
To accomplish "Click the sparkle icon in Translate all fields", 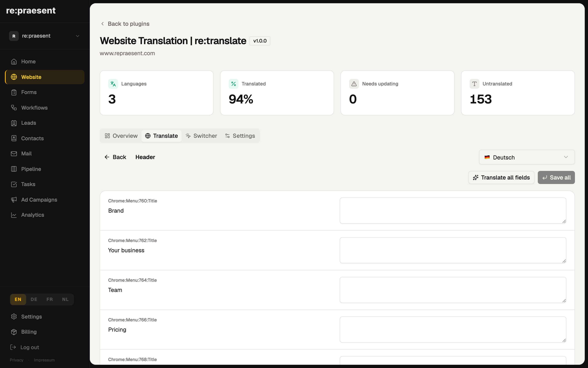I will [x=476, y=178].
